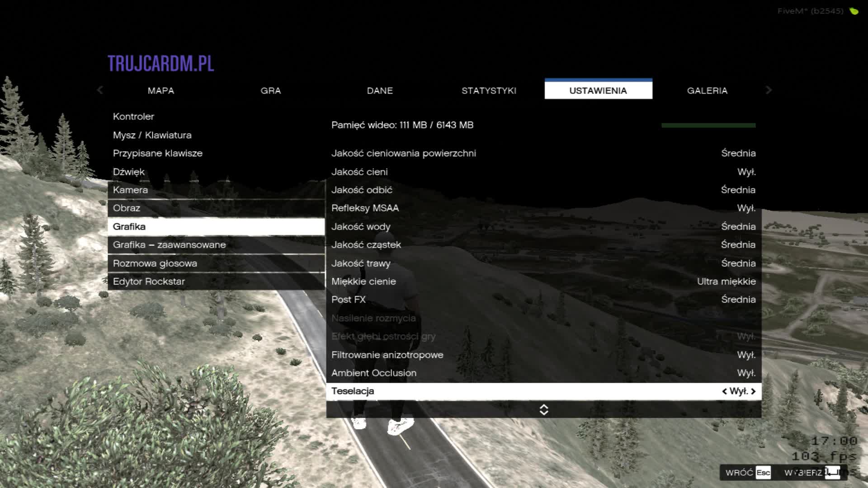
Task: Click the Esc key icon for Wróć
Action: (x=763, y=473)
